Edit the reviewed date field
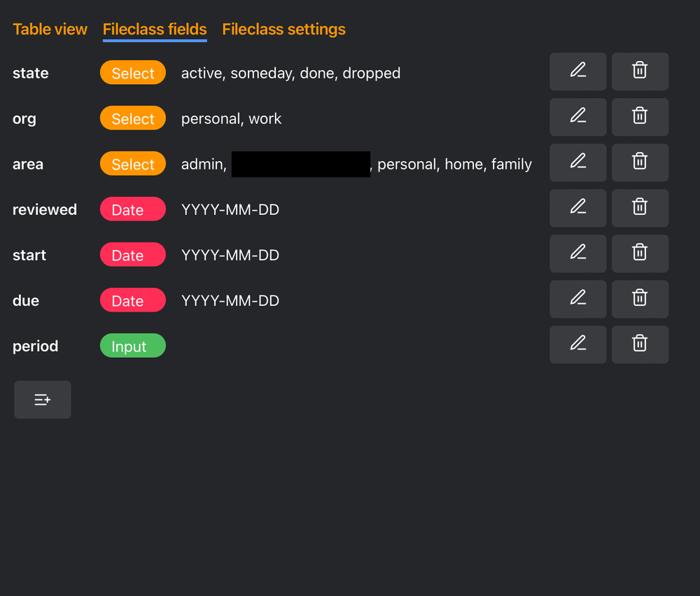Screen dimensions: 700x596 point(577,208)
